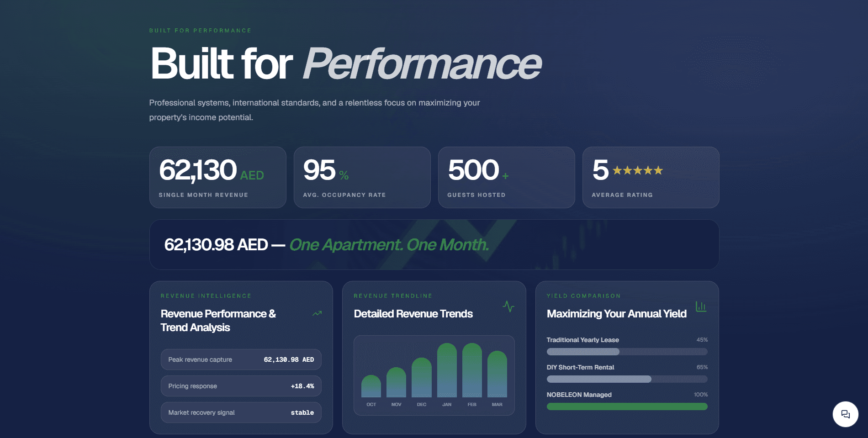Click the '62,130.98 AED' peak revenue value
Screen dimensions: 868x438
coord(289,360)
